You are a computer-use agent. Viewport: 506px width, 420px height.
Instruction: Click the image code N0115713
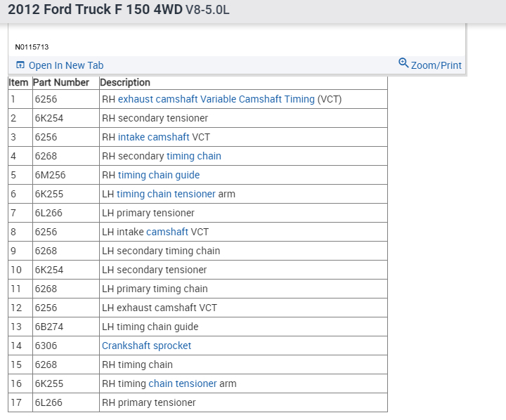(x=32, y=47)
